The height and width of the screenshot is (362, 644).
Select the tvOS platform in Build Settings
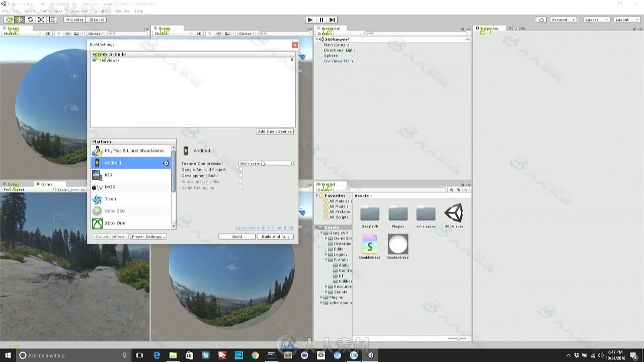pos(131,187)
